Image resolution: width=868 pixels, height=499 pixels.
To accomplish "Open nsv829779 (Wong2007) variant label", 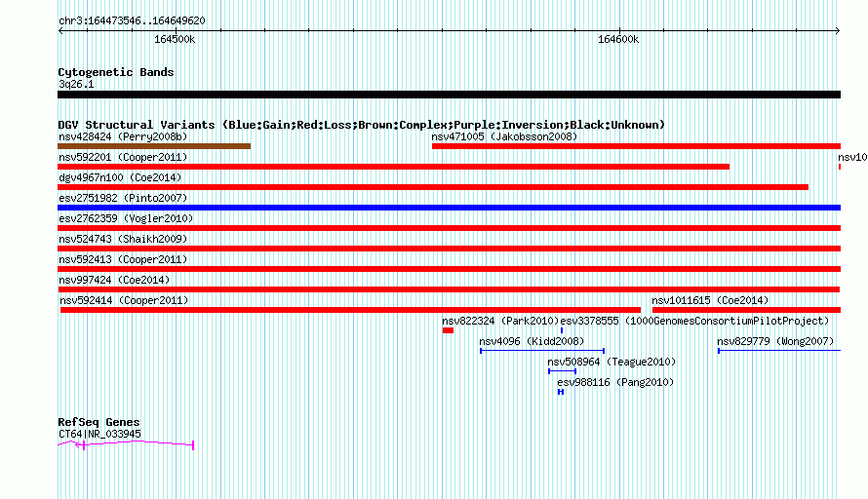I will (775, 341).
